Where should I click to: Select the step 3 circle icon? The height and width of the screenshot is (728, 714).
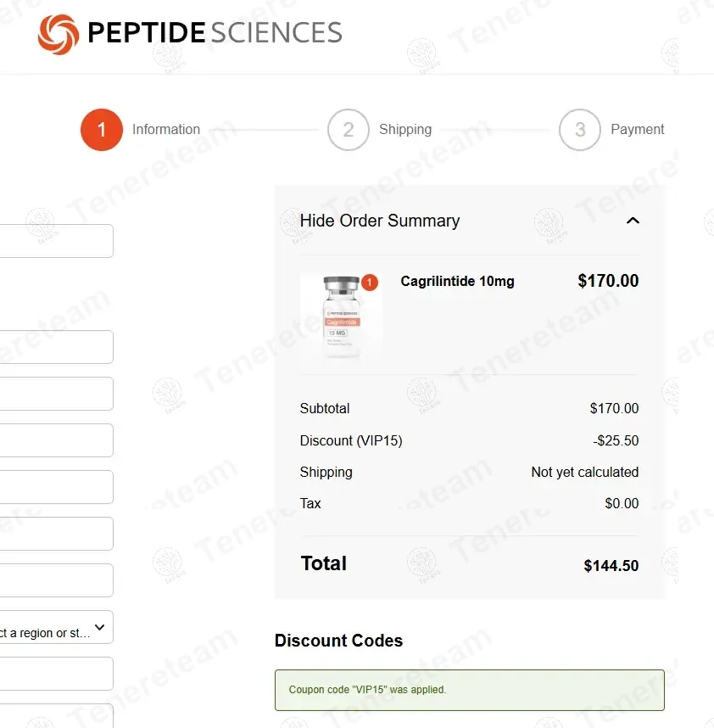(580, 130)
